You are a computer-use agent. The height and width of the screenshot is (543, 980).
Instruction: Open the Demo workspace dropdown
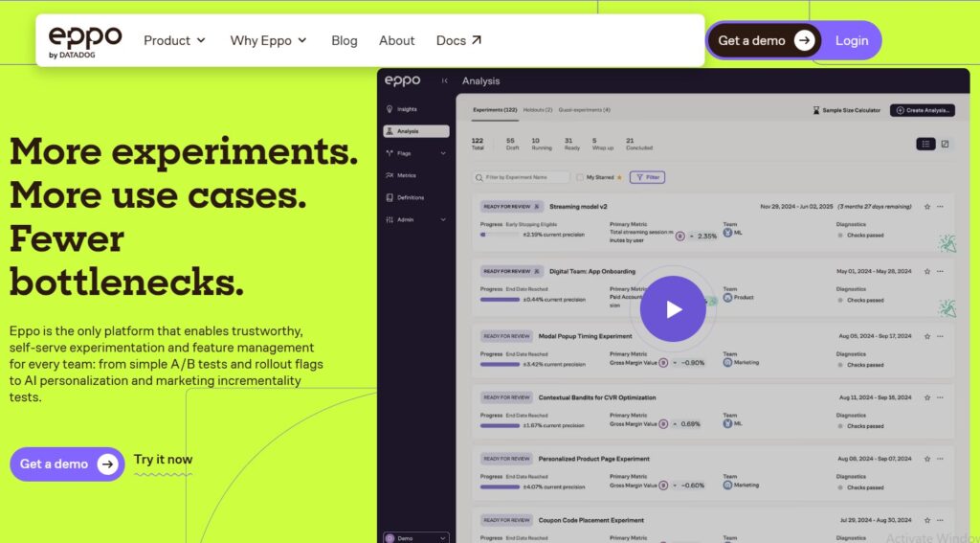[416, 538]
